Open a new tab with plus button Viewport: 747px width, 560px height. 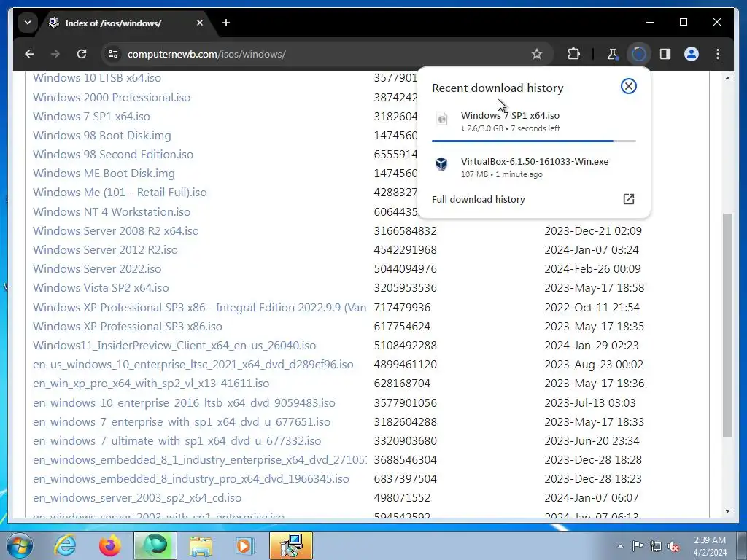pyautogui.click(x=226, y=23)
